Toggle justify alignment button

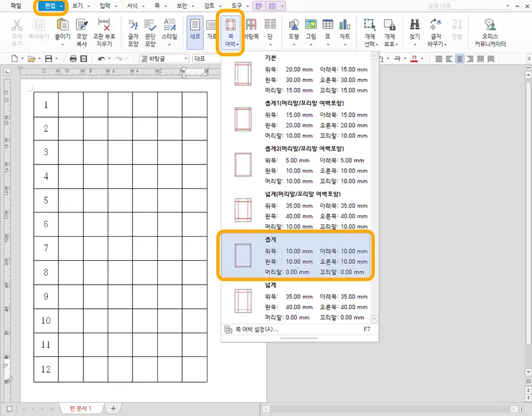(439, 59)
